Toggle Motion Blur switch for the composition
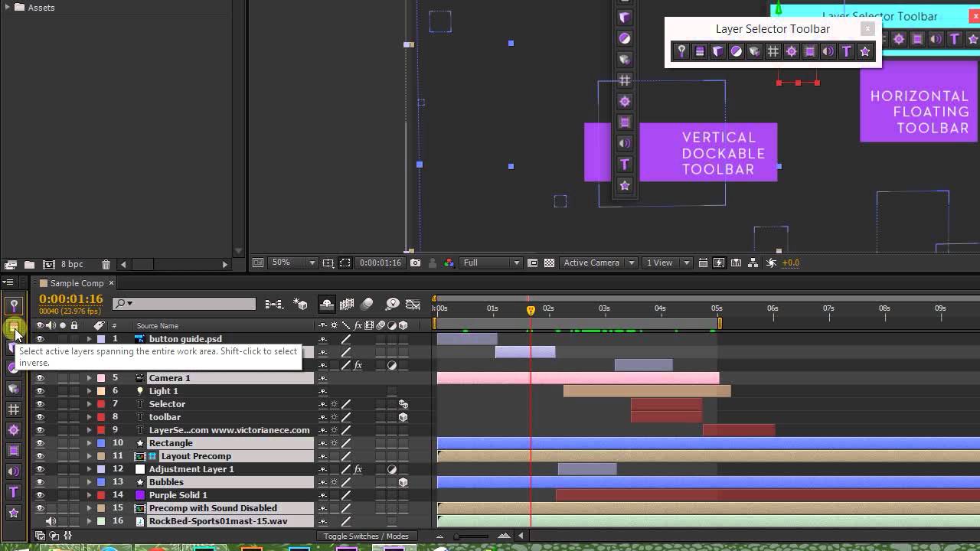This screenshot has width=980, height=551. pyautogui.click(x=367, y=304)
